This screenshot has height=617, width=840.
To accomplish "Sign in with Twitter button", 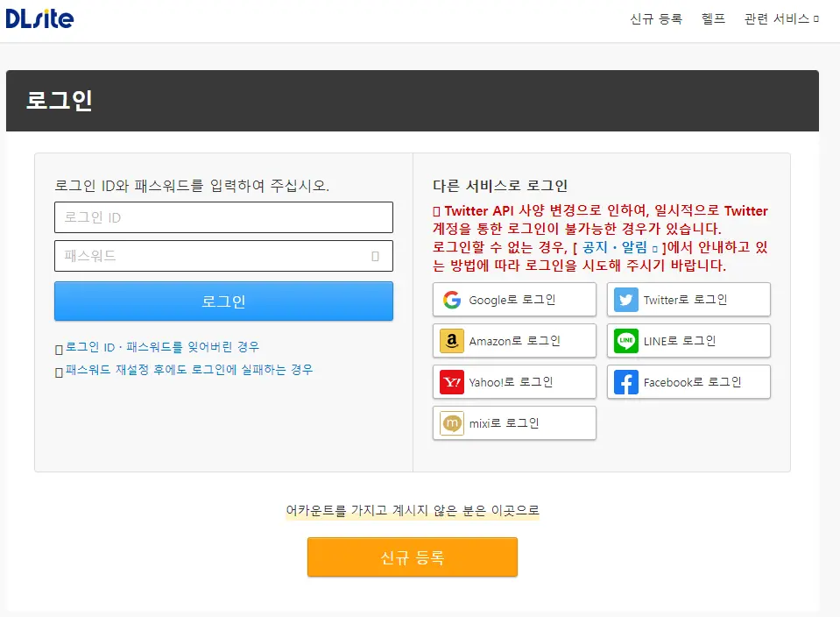I will tap(688, 300).
